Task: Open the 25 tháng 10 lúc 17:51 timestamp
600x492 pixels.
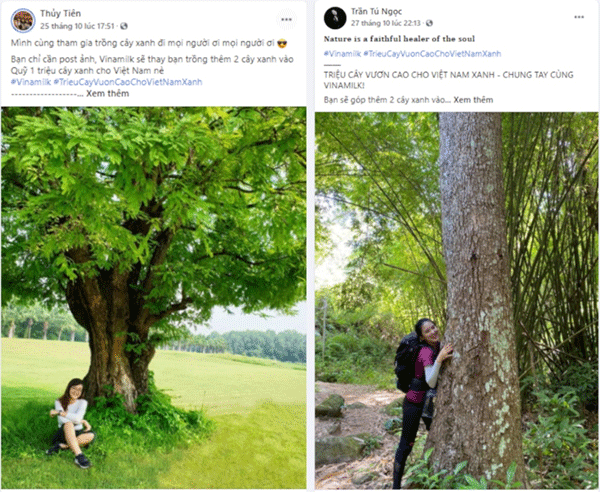Action: [77, 26]
